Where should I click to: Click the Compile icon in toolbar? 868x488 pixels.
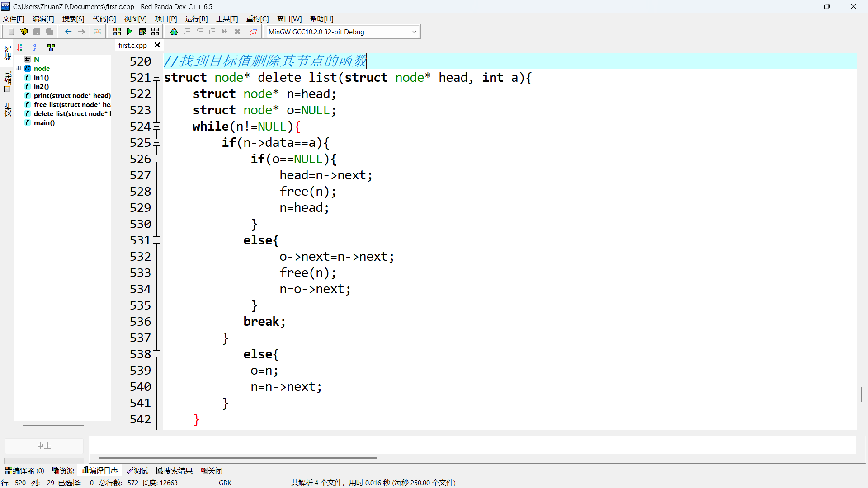pyautogui.click(x=117, y=32)
